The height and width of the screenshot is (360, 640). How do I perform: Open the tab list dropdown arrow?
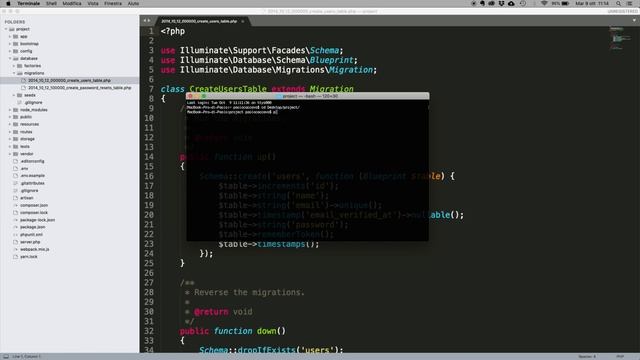point(634,20)
